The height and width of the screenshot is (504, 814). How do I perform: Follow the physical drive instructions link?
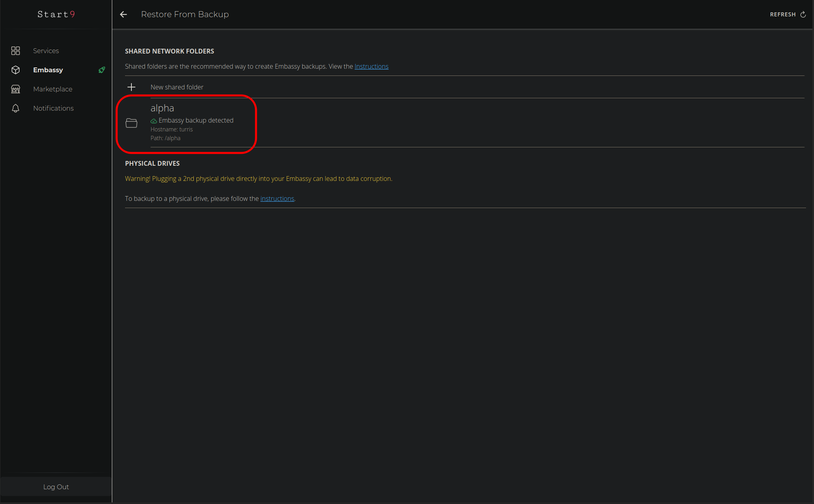[x=277, y=198]
